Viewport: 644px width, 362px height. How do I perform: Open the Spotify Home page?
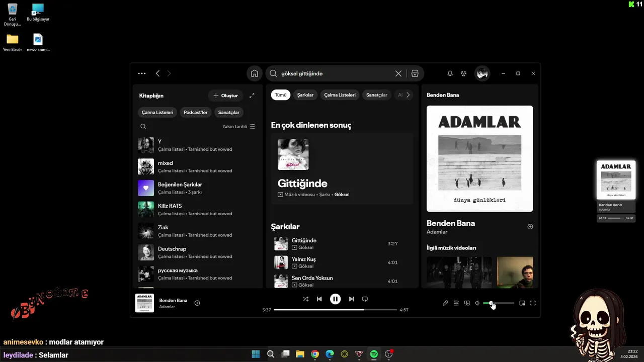point(255,73)
